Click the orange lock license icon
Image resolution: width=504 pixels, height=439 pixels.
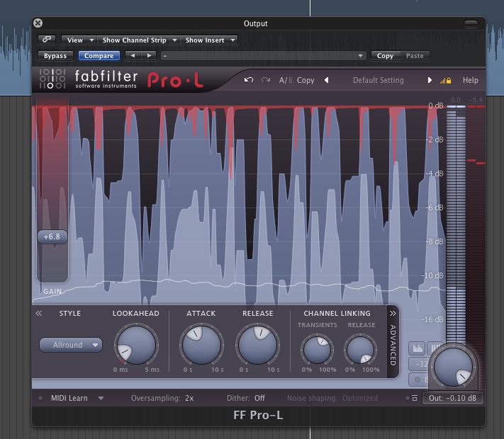pos(445,81)
